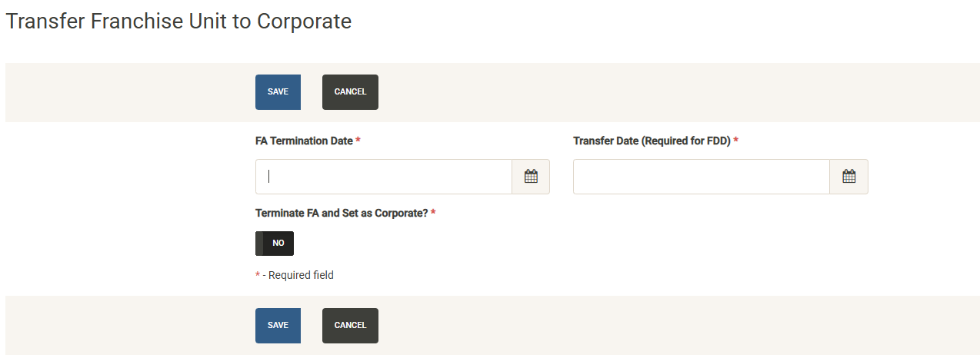Open calendar picker for FA Termination Date
Image resolution: width=980 pixels, height=358 pixels.
[531, 177]
